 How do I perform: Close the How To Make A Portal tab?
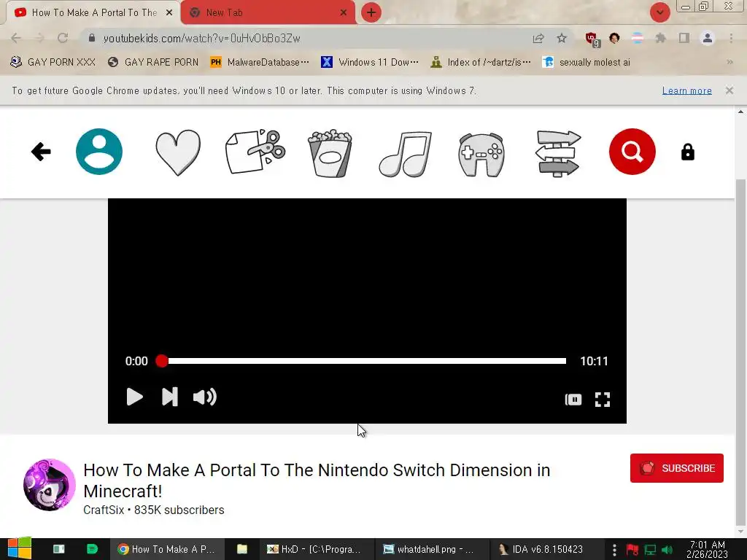[x=169, y=13]
